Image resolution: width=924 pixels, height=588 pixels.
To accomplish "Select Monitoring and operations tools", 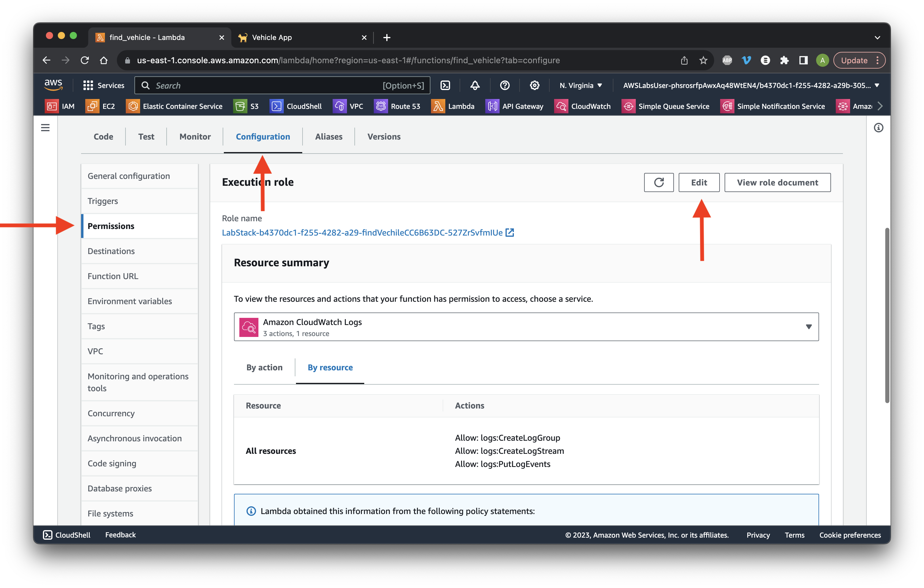I will pyautogui.click(x=140, y=382).
